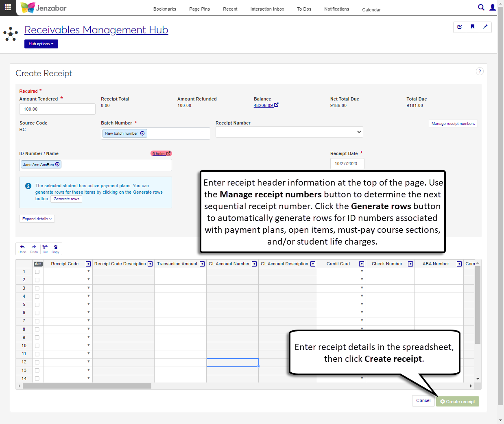Go to Notifications in the top bar
The height and width of the screenshot is (424, 504).
tap(336, 9)
